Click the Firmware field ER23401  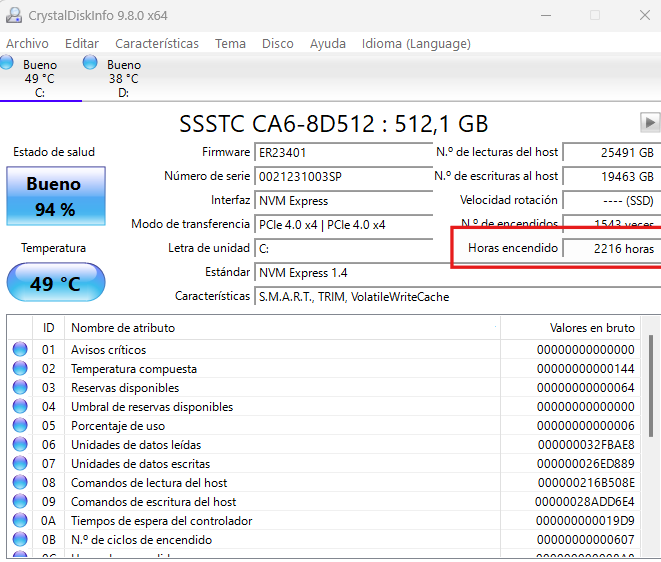point(343,152)
